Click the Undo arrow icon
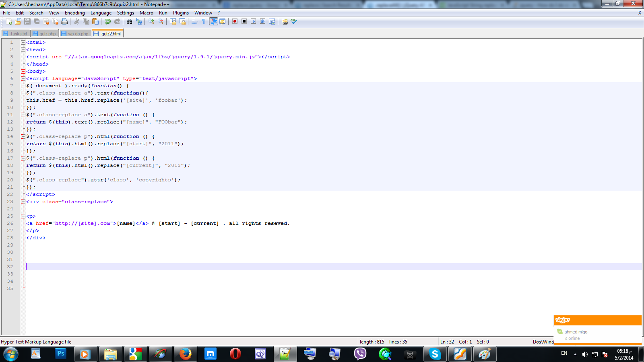The height and width of the screenshot is (362, 644). [108, 22]
